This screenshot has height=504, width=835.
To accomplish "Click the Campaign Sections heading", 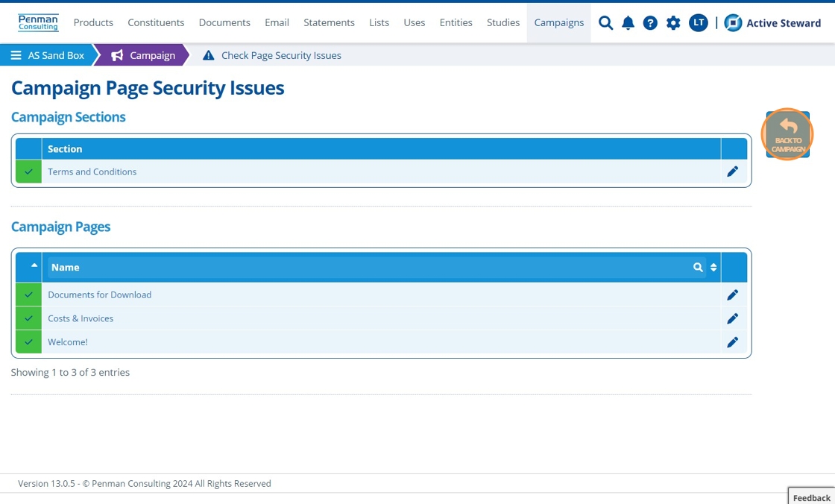I will [68, 117].
